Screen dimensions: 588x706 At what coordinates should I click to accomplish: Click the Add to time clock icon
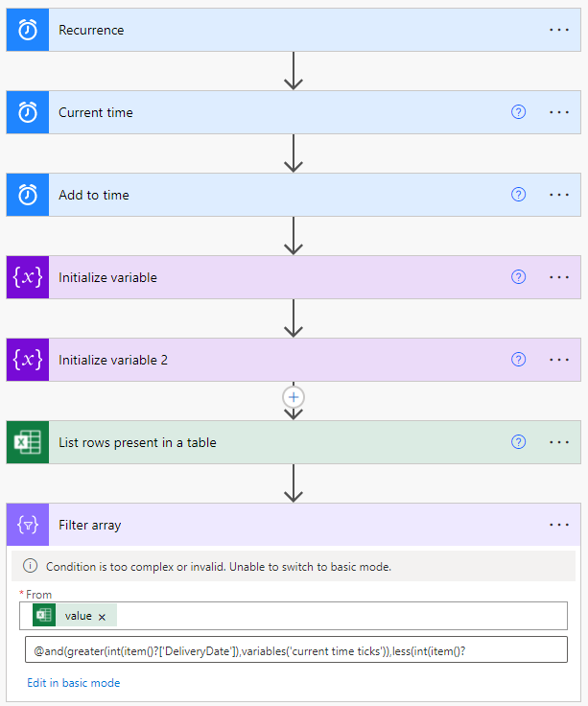[28, 195]
